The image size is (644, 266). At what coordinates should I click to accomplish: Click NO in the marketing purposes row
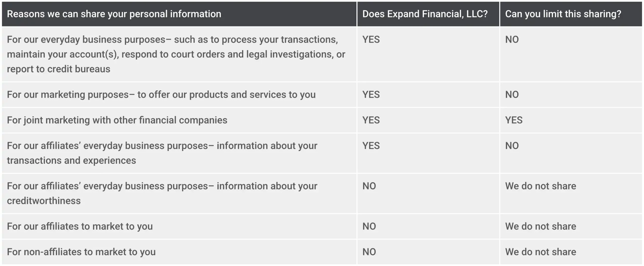(512, 95)
